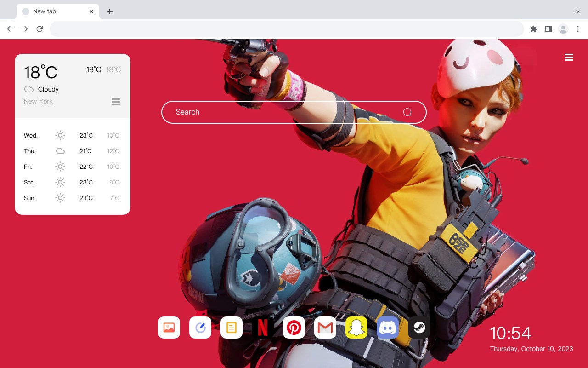This screenshot has width=588, height=368.
Task: Select the Wed. forecast row label
Action: point(31,136)
